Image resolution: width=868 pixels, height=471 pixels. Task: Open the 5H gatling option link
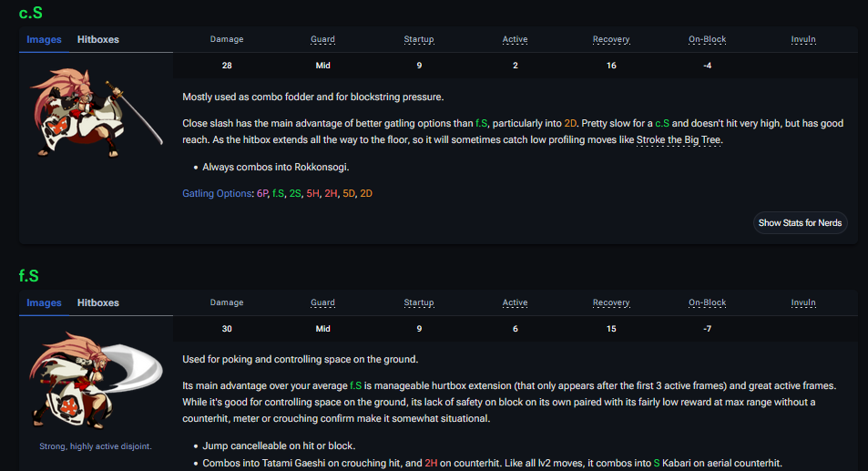(312, 193)
